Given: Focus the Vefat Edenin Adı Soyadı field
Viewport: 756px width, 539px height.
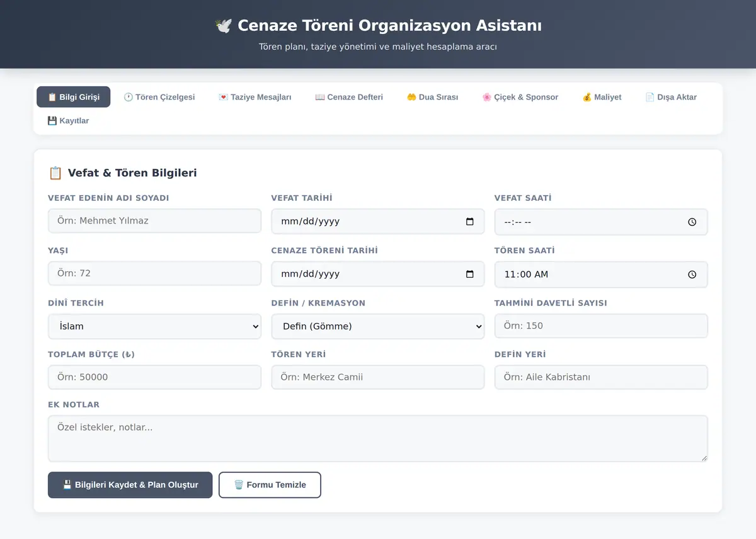Looking at the screenshot, I should (154, 221).
